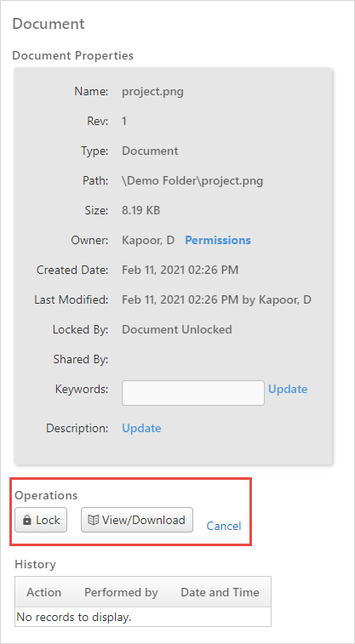The height and width of the screenshot is (644, 355).
Task: Click the 'Document Unlocked' status text
Action: click(x=177, y=329)
